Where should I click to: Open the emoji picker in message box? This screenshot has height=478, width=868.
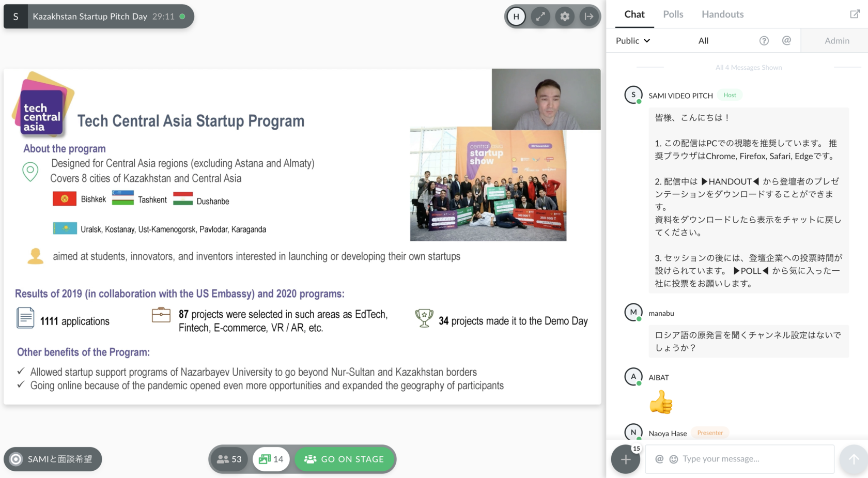click(674, 459)
